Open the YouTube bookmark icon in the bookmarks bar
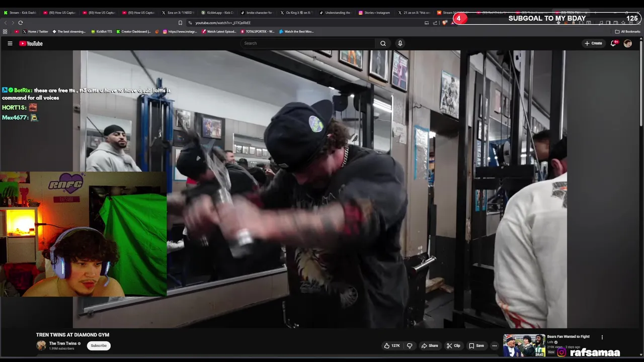The width and height of the screenshot is (644, 362). 17,32
